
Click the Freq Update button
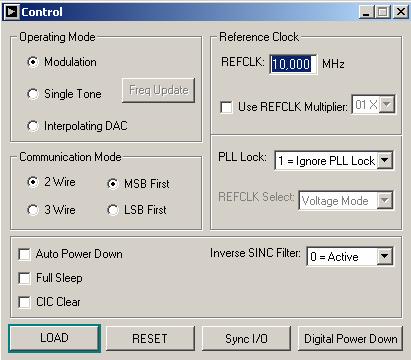click(x=159, y=90)
